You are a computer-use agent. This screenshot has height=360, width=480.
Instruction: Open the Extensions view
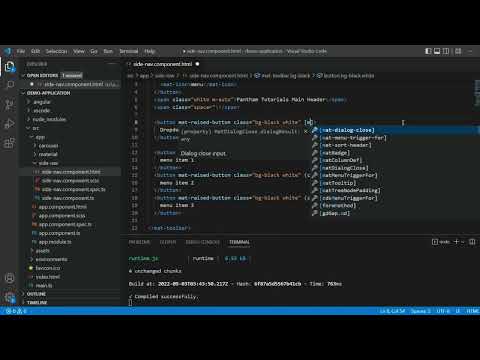(x=10, y=143)
